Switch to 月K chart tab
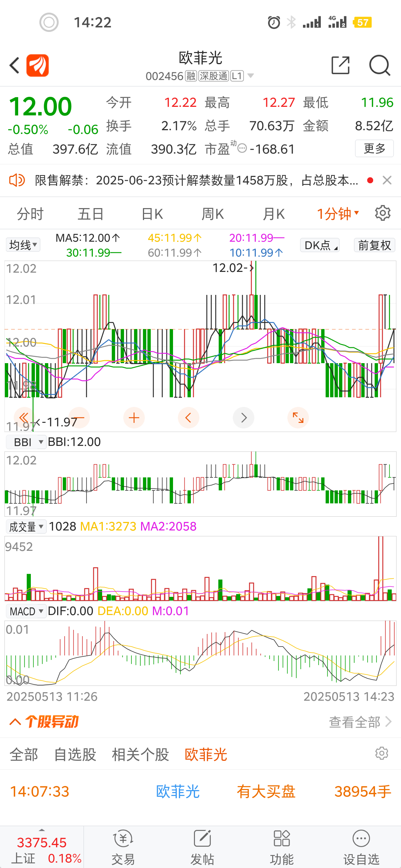401x868 pixels. coord(274,214)
